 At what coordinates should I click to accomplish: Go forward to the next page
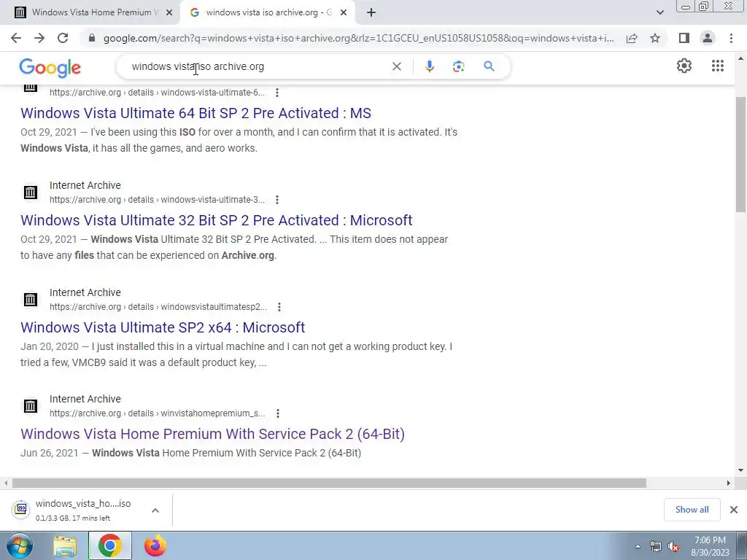click(x=39, y=38)
